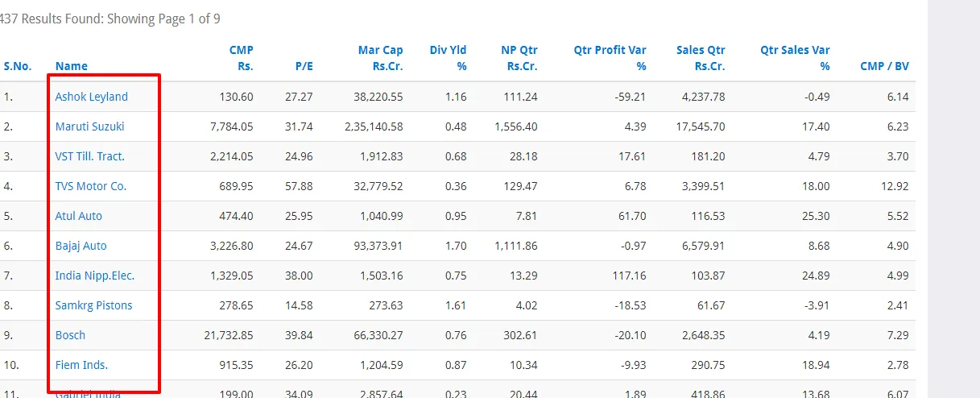Select Bajaj Auto dividend yield 1.70
Image resolution: width=980 pixels, height=398 pixels.
pos(456,246)
